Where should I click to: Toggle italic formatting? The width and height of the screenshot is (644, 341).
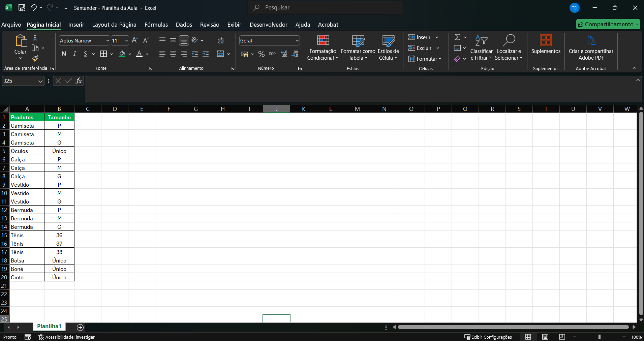pyautogui.click(x=75, y=54)
